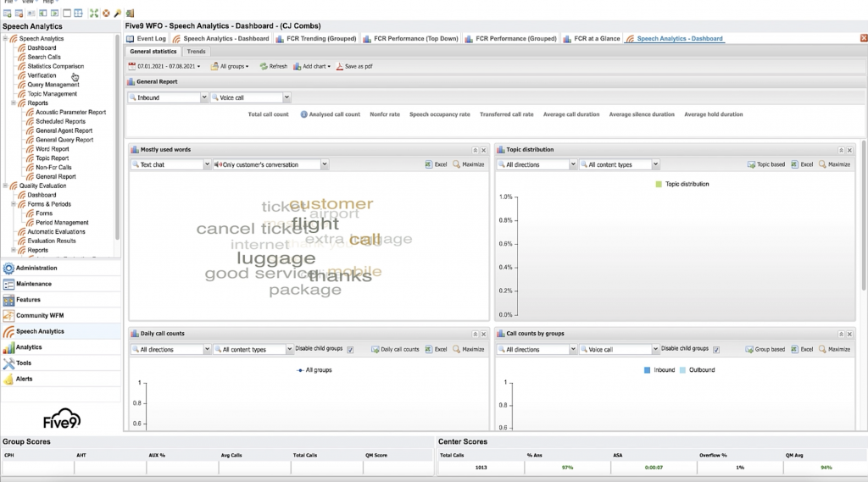
Task: Toggle Disable child groups in Daily call counts
Action: tap(350, 349)
